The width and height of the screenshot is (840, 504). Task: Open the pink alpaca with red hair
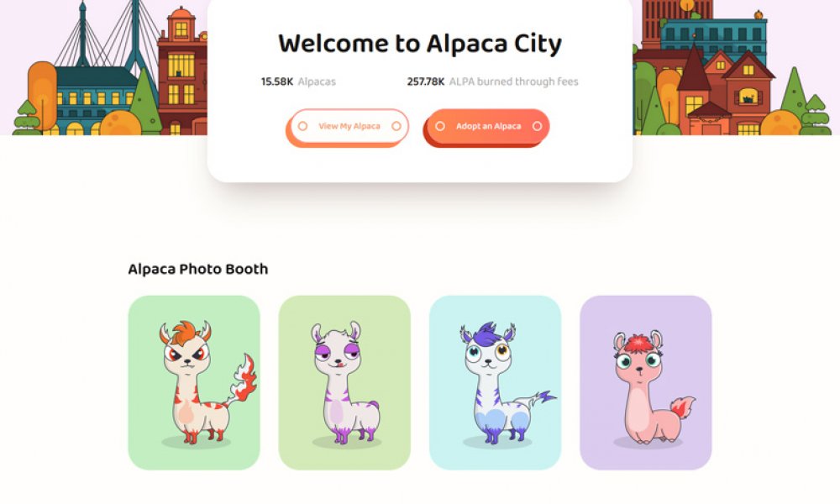[x=645, y=382]
